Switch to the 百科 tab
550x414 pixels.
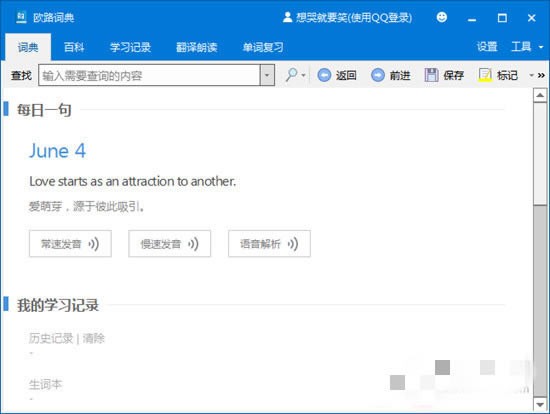click(x=74, y=47)
